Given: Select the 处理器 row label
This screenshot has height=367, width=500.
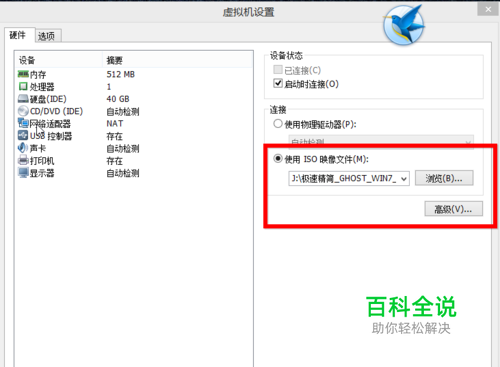Looking at the screenshot, I should click(42, 87).
